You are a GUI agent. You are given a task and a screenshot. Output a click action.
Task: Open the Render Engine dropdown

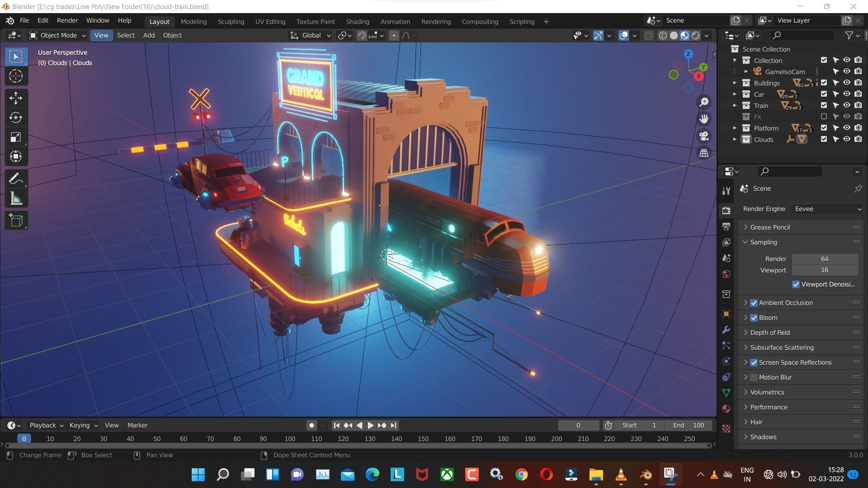[x=827, y=209]
